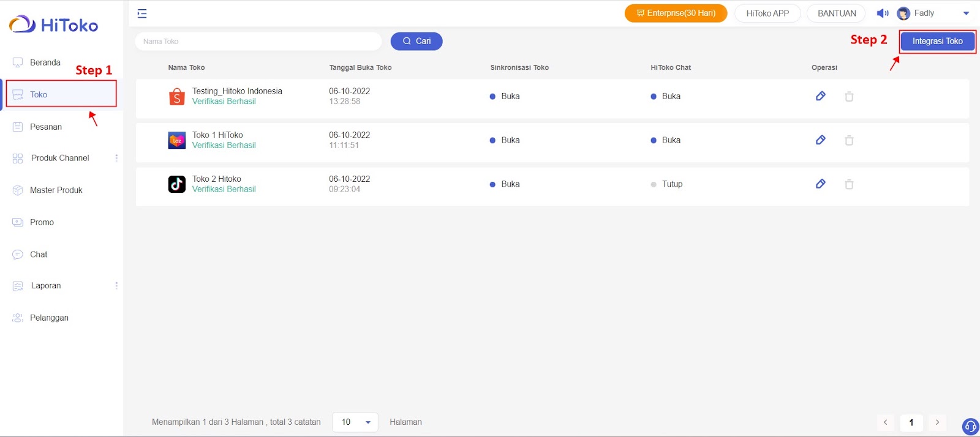Click the TikTok store logo
Screen dimensions: 980x437
[x=176, y=184]
